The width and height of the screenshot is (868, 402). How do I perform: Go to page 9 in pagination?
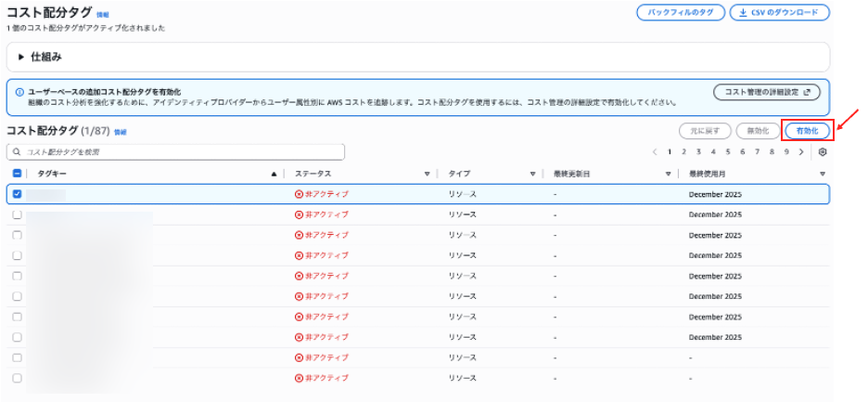[x=786, y=151]
